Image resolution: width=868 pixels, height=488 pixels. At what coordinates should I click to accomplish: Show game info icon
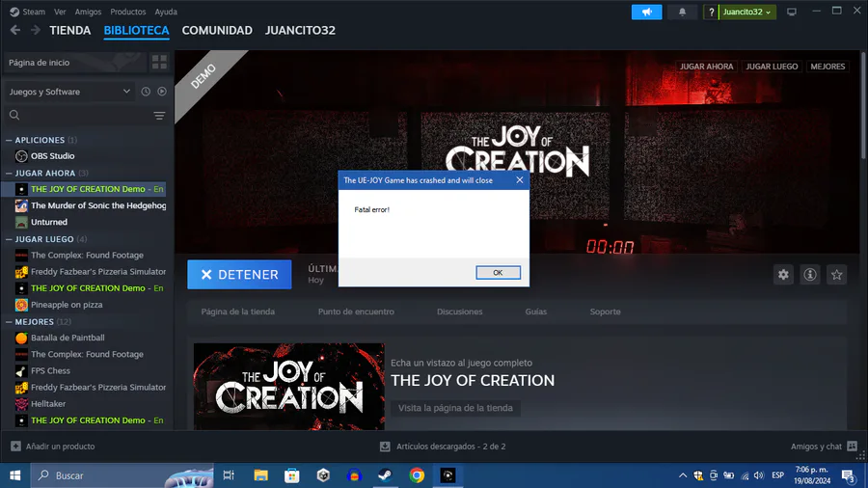click(810, 275)
